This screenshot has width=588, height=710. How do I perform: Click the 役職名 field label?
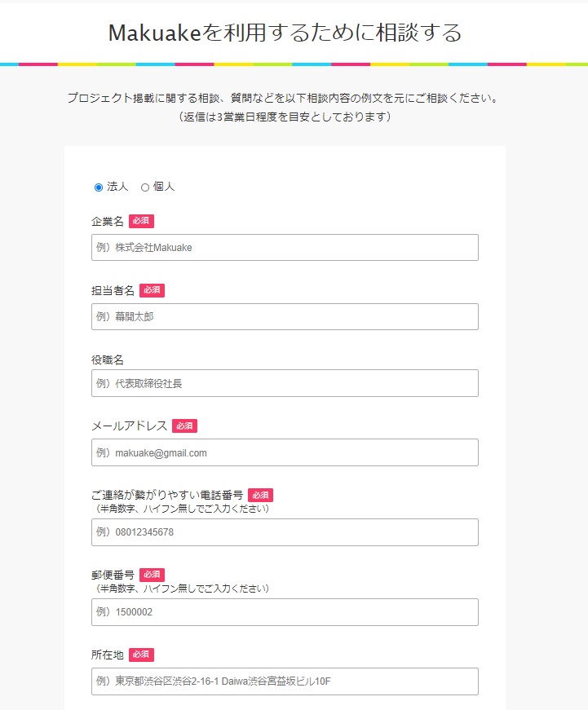tap(108, 360)
